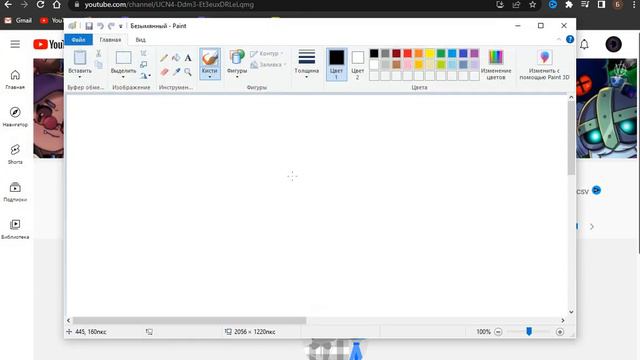640x360 pixels.
Task: Expand the Кисти dropdown arrow
Action: [210, 77]
